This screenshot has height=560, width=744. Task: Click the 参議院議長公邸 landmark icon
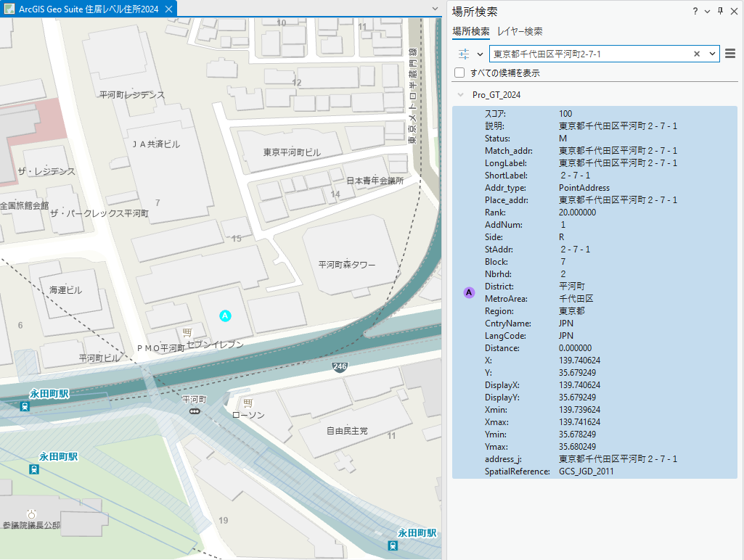(x=32, y=514)
